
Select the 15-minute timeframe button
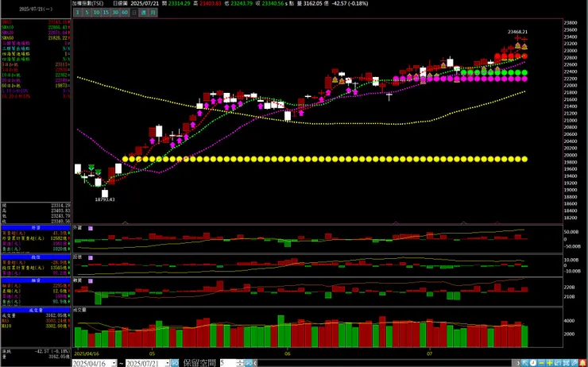106,13
